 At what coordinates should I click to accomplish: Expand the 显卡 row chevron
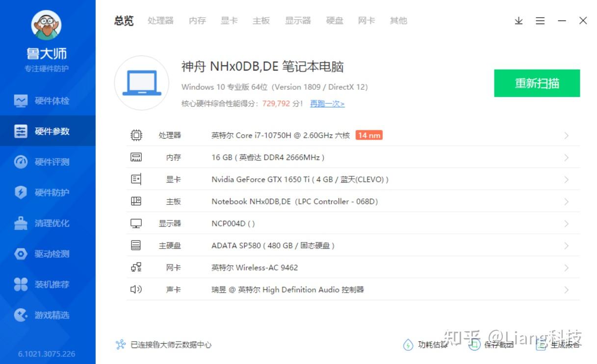coord(566,180)
